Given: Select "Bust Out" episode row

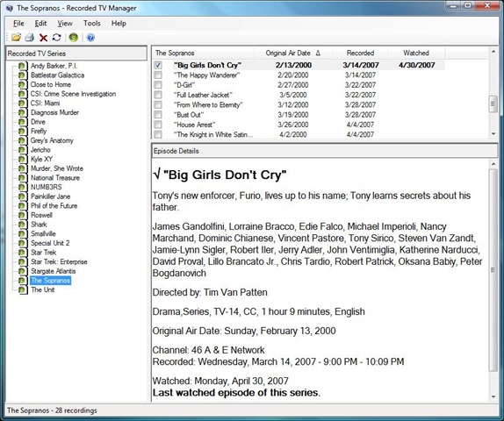Looking at the screenshot, I should 299,115.
